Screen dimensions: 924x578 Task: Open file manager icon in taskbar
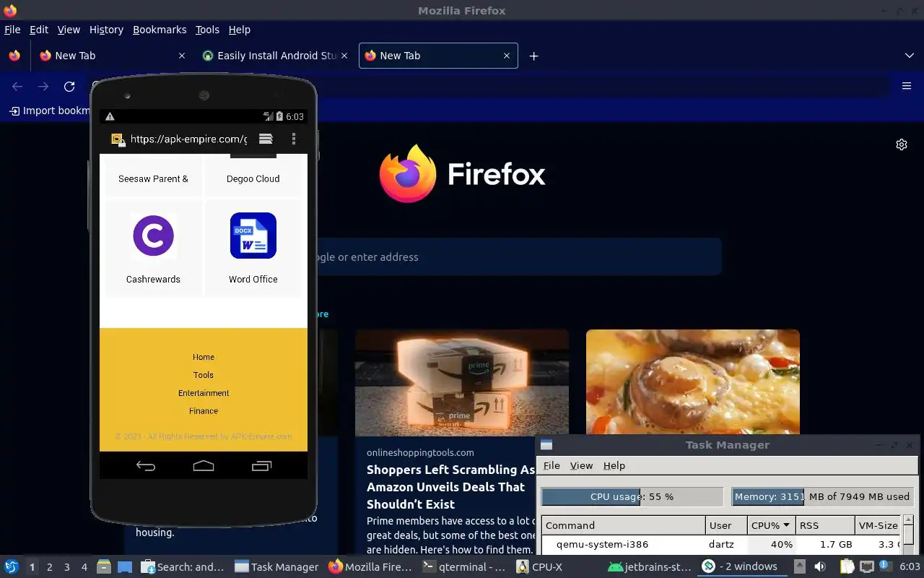pos(104,566)
